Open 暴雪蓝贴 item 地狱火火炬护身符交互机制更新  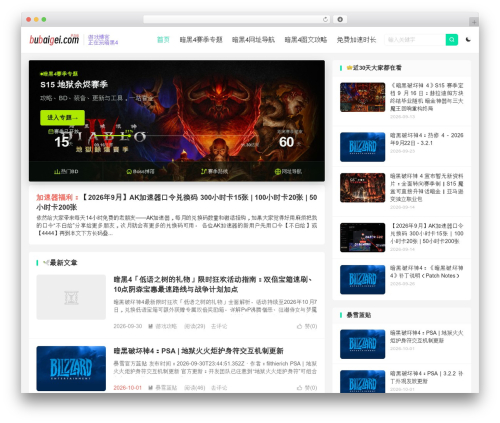427,337
